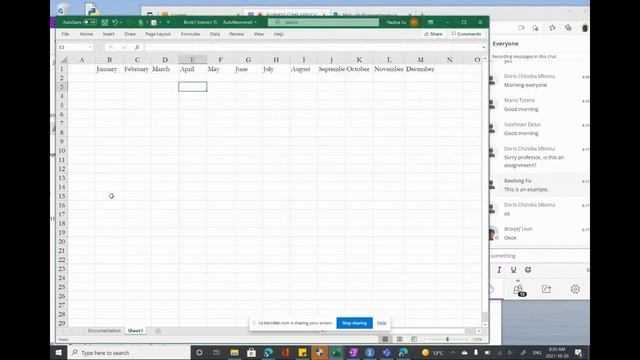
Task: Click the Share button in Excel
Action: pos(433,34)
